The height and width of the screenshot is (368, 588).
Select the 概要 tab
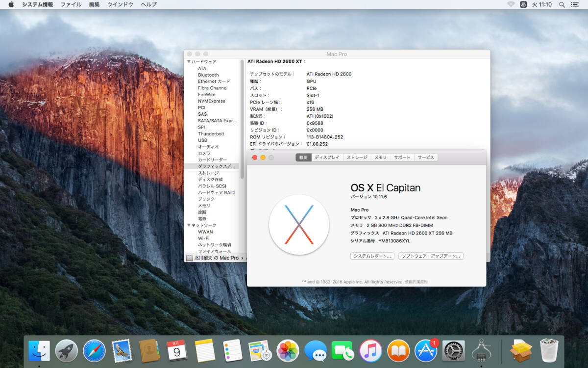click(303, 158)
